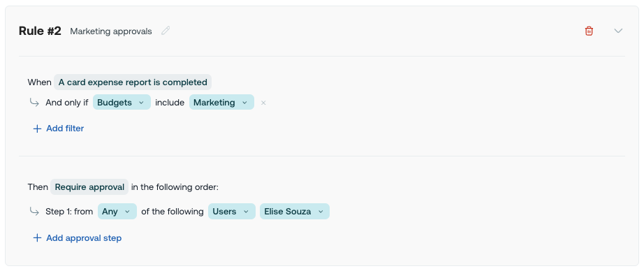Remove the Budgets filter with the x icon
This screenshot has height=271, width=644.
263,103
